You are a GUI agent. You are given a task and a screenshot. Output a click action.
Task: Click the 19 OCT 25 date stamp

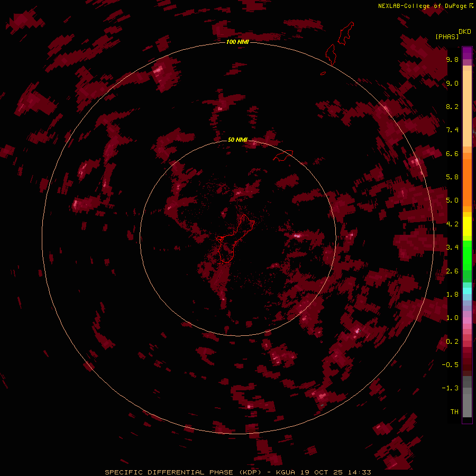coord(322,472)
